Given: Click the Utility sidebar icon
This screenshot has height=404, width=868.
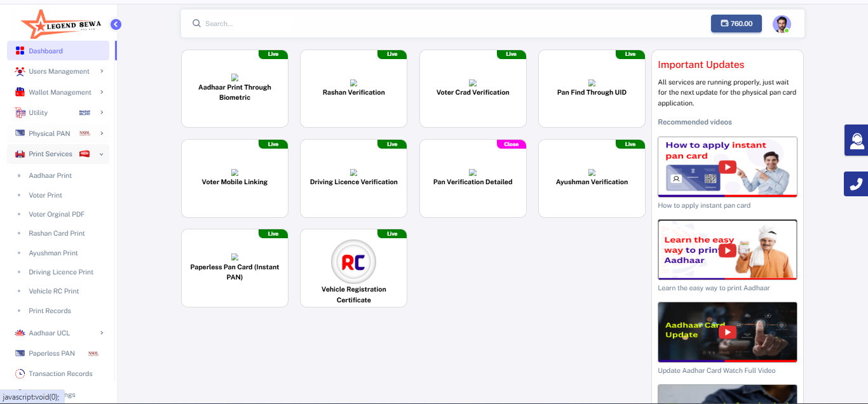Looking at the screenshot, I should [x=20, y=112].
